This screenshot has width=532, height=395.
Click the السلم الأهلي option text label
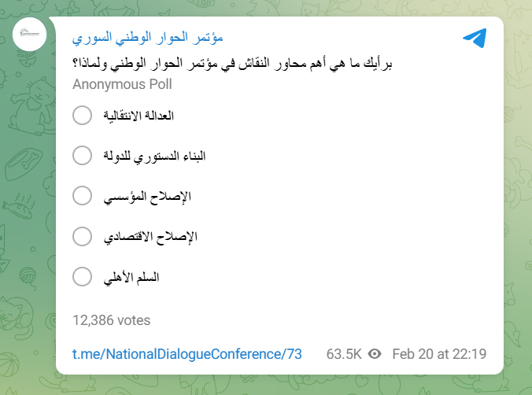tap(131, 277)
